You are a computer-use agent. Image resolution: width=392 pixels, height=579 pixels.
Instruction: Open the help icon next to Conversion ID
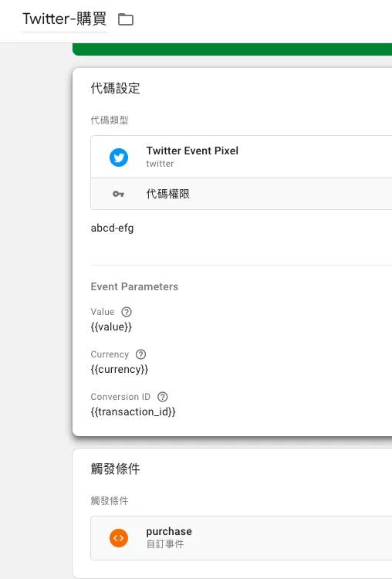coord(162,397)
